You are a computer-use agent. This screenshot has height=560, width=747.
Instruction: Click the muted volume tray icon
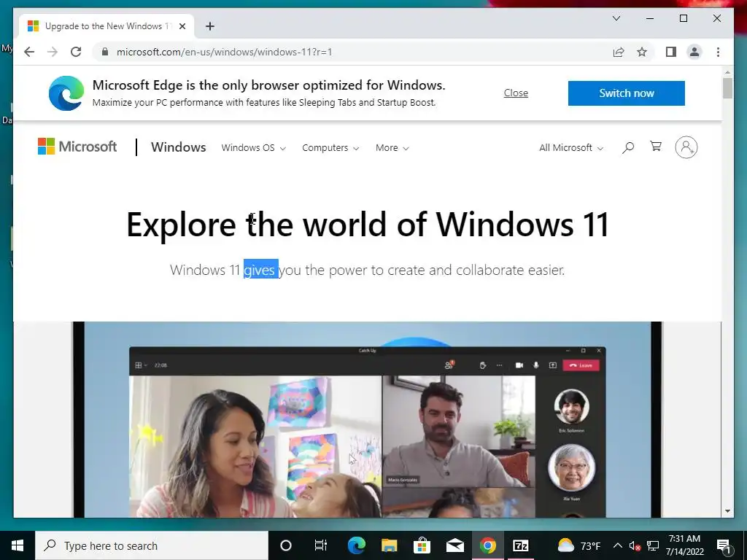[635, 545]
